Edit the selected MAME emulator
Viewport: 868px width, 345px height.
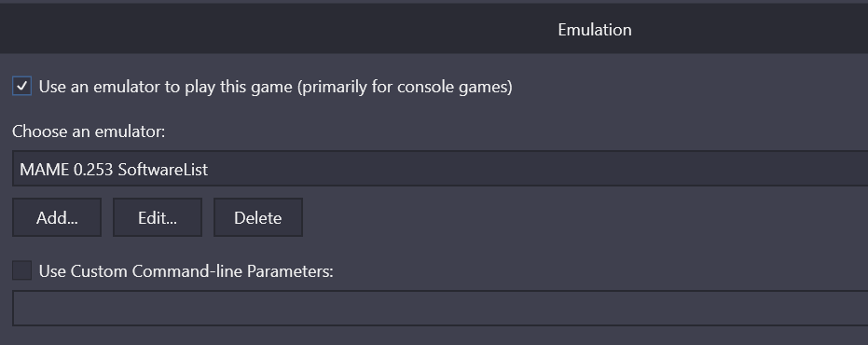click(x=158, y=217)
